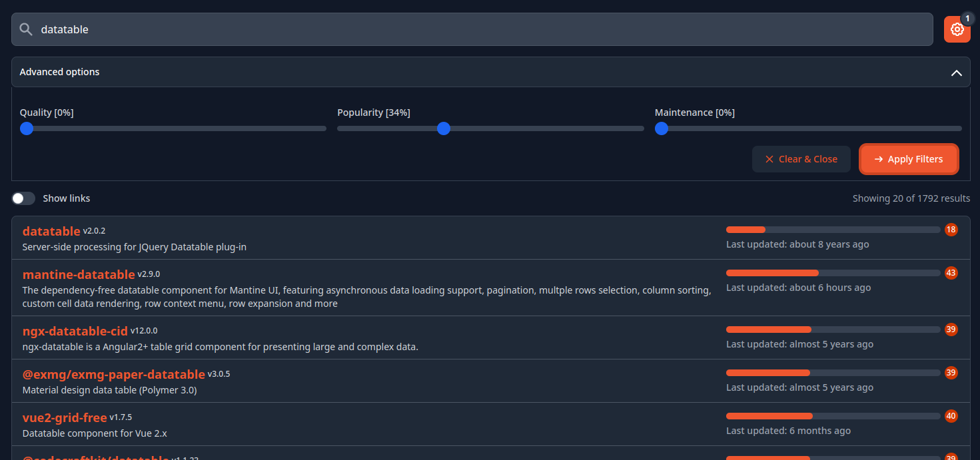Image resolution: width=980 pixels, height=460 pixels.
Task: Focus the search field containing datatable
Action: 472,29
